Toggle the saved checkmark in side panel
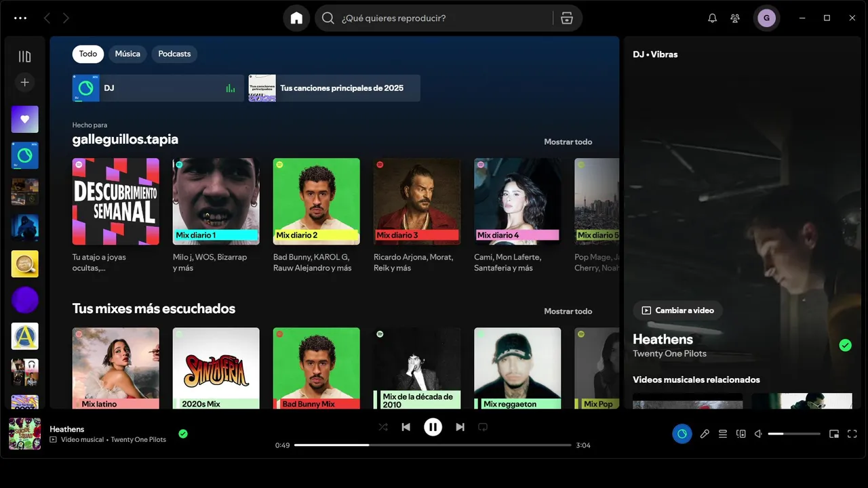 [845, 346]
